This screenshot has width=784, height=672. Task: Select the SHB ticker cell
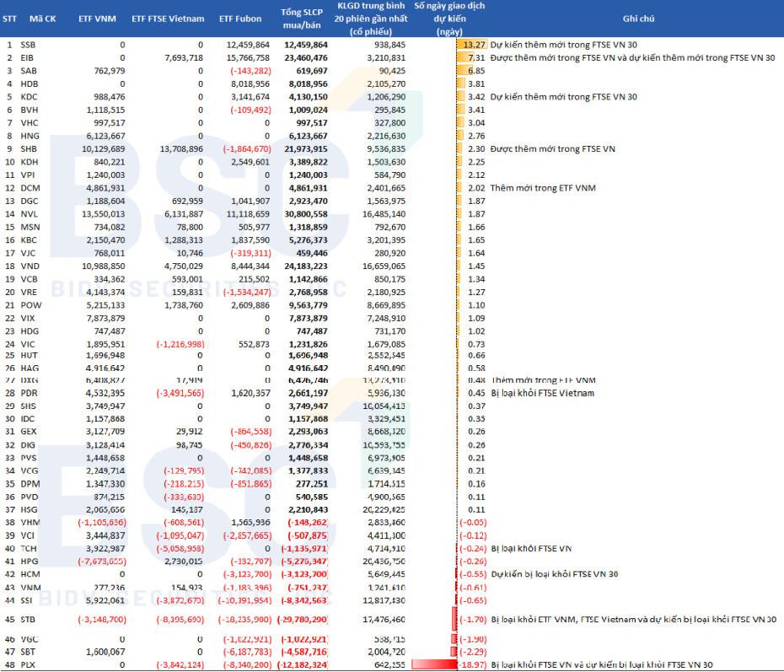tap(29, 149)
